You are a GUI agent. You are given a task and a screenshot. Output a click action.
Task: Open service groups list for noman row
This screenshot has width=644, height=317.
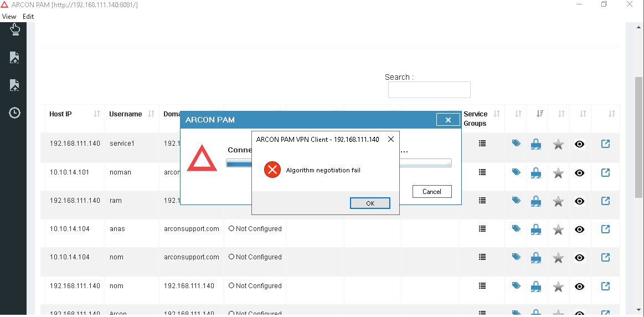click(482, 172)
